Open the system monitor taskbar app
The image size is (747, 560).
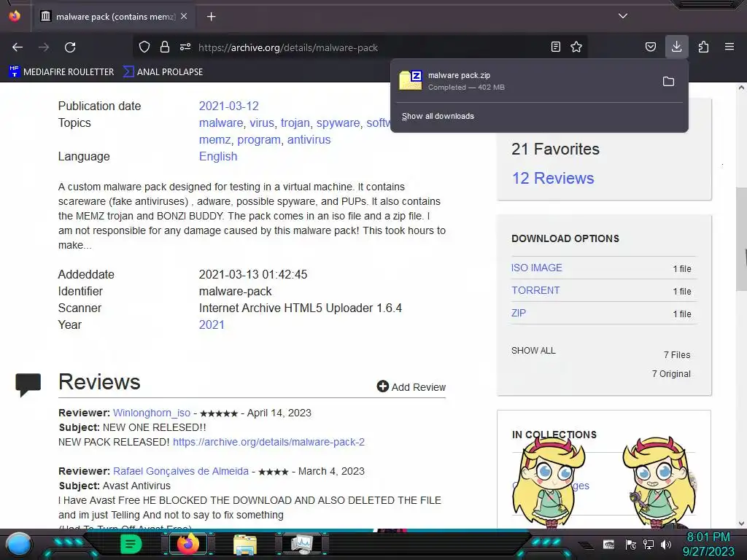click(x=302, y=544)
